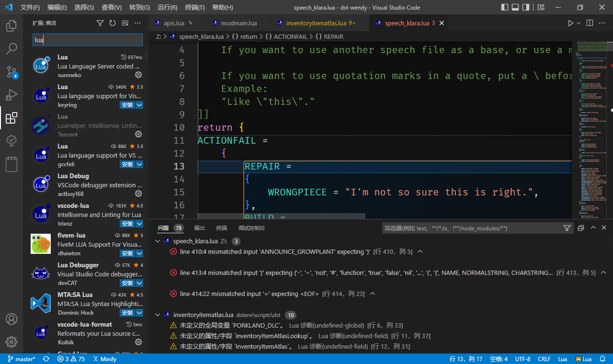Image resolution: width=613 pixels, height=364 pixels.
Task: Open the 终端(T) menu
Action: pos(194,7)
